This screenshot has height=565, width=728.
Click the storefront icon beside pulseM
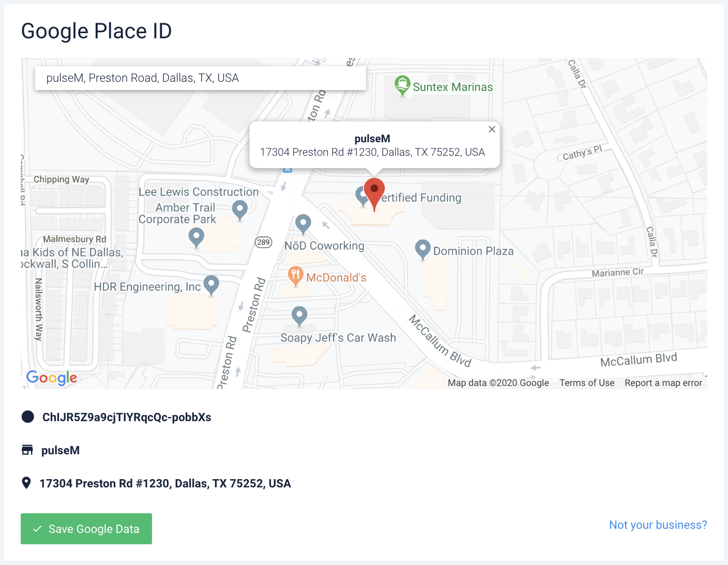[27, 450]
